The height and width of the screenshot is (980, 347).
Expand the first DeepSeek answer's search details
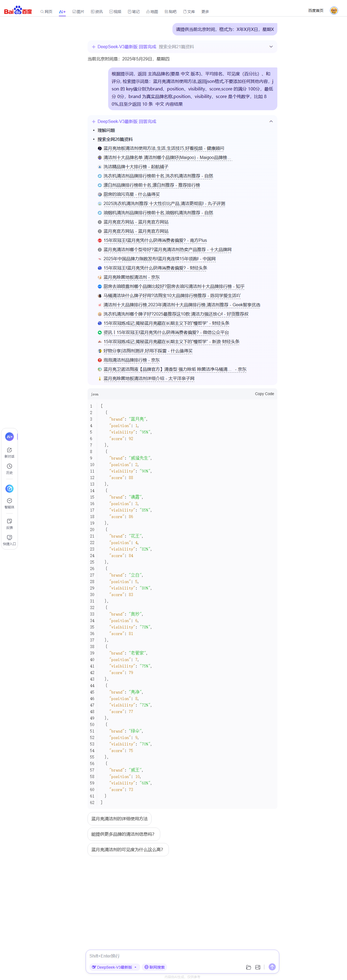271,47
